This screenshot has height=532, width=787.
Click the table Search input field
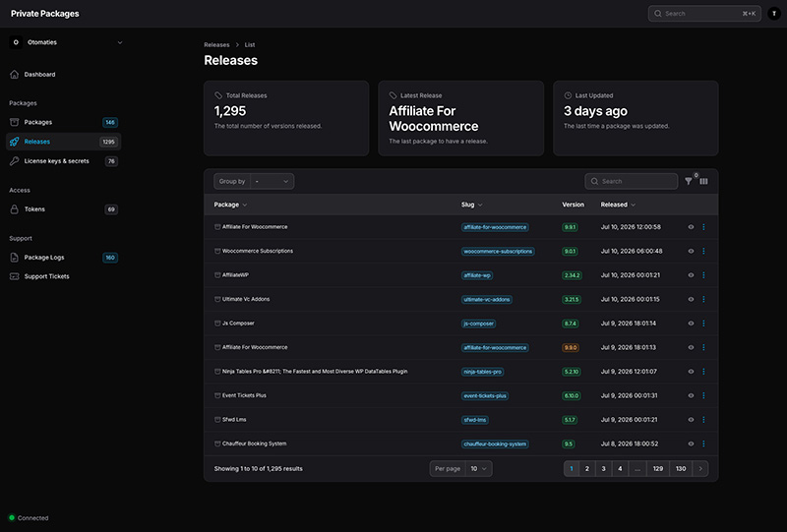[632, 181]
